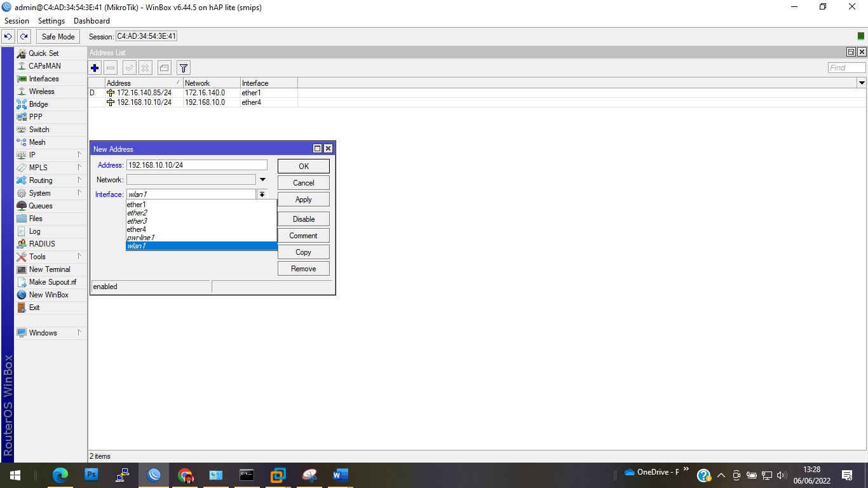This screenshot has height=488, width=868.
Task: Open Word from the taskbar
Action: 340,475
